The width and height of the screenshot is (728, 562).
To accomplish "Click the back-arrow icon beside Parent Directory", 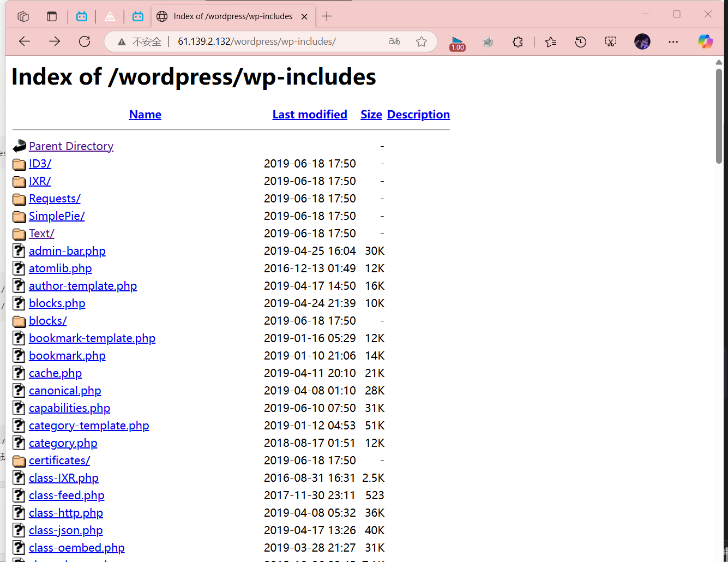I will [19, 146].
